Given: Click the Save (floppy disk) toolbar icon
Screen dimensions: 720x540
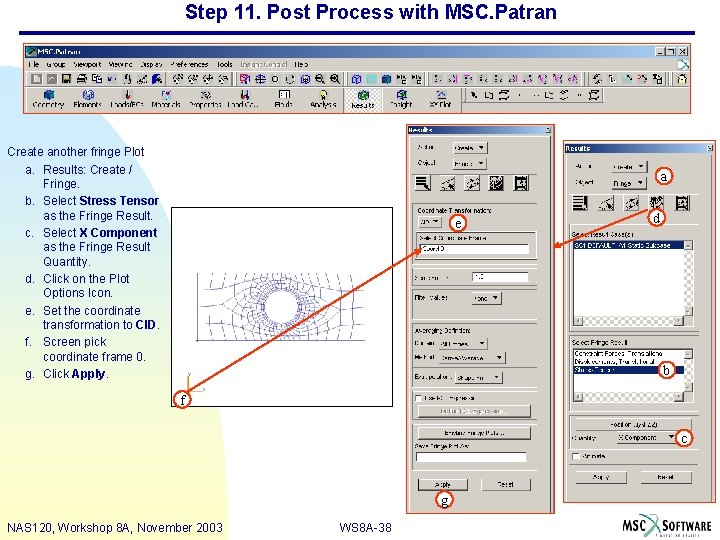Looking at the screenshot, I should tap(66, 79).
